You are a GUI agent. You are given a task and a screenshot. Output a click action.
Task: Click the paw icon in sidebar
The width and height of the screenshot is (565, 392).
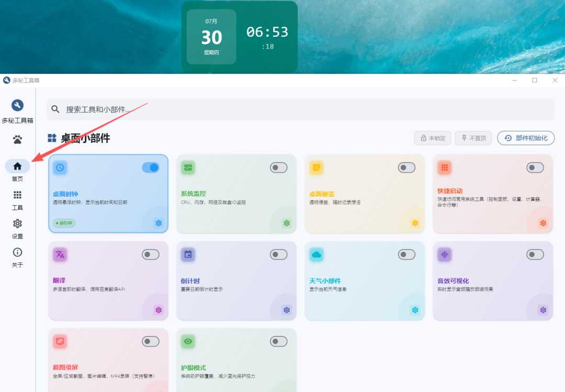click(17, 140)
